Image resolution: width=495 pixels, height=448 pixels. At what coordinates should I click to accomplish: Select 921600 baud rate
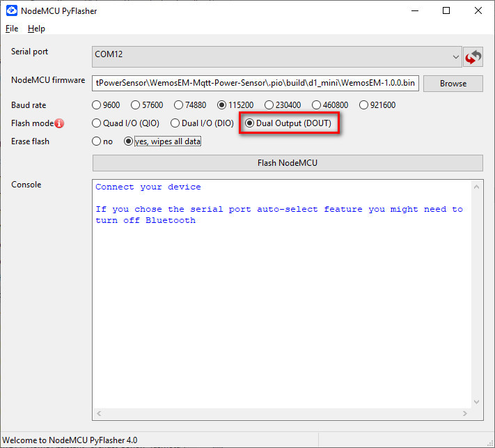coord(377,105)
